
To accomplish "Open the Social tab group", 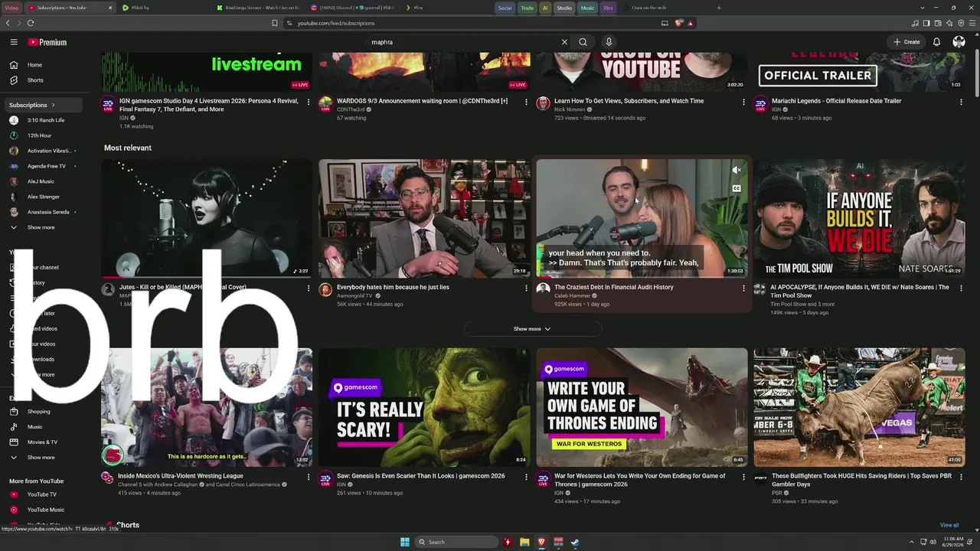I will coord(505,8).
